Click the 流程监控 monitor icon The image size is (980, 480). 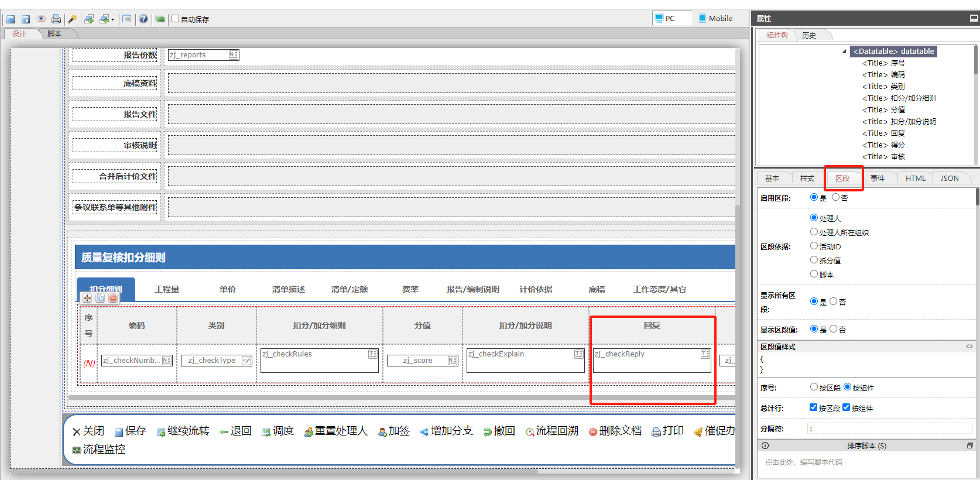77,450
